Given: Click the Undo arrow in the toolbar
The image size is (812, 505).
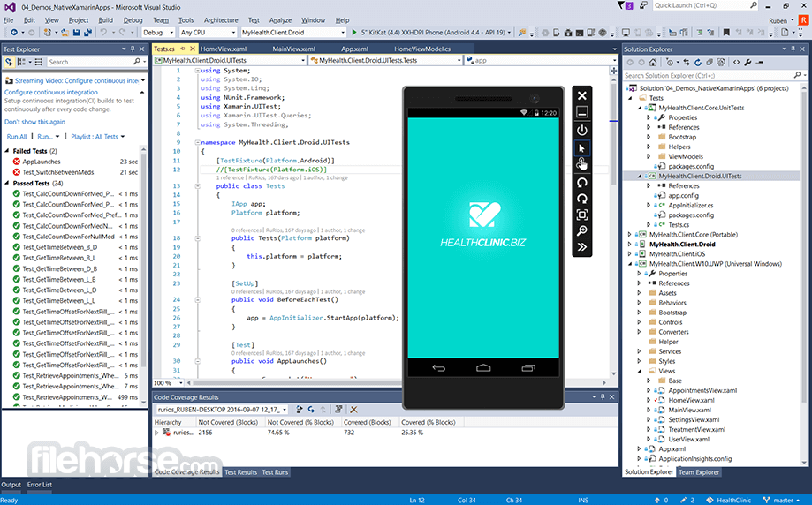Looking at the screenshot, I should (x=103, y=32).
